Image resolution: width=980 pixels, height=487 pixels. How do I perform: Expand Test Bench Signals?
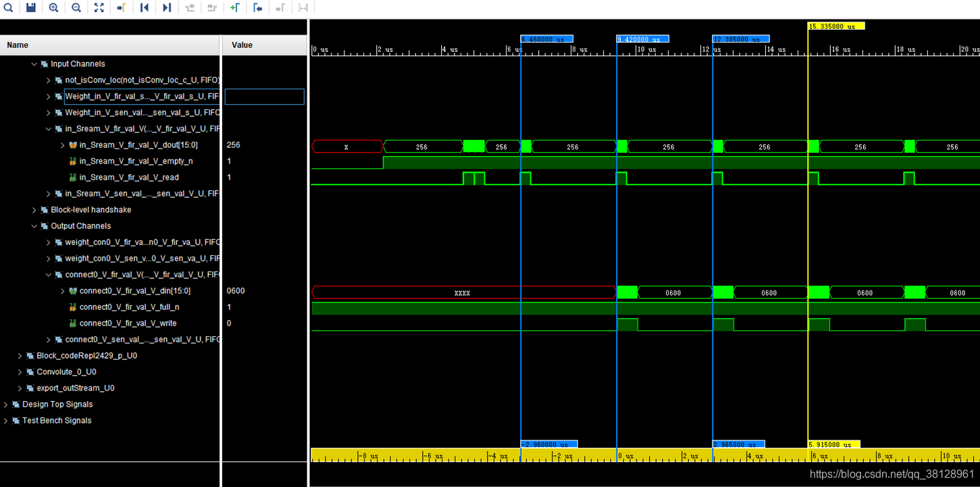pyautogui.click(x=5, y=421)
